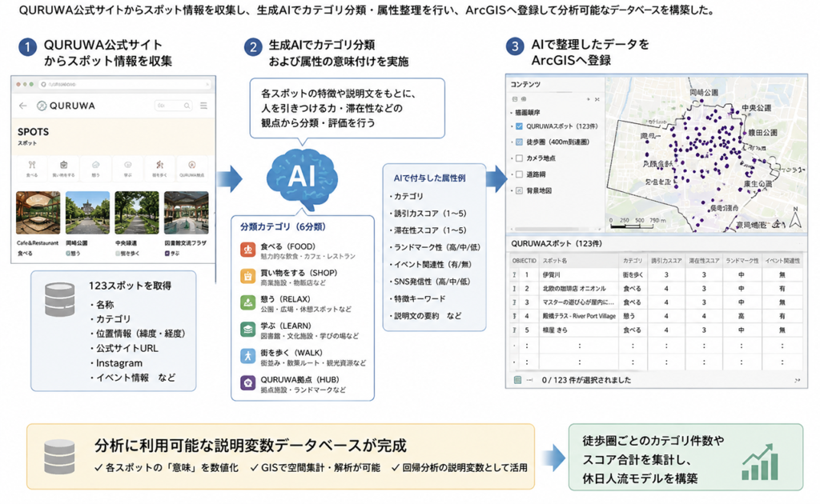Expand the カメラ地点 layer tree arrow
820x504 pixels.
click(512, 158)
